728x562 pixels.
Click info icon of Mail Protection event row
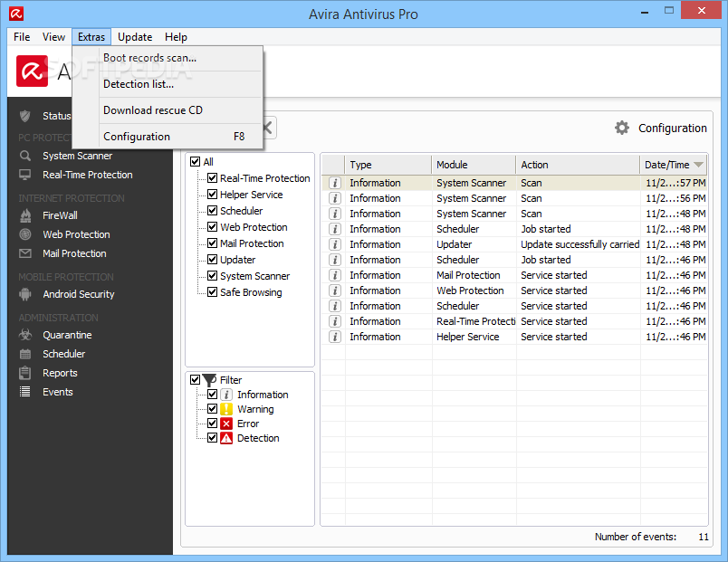tap(334, 275)
